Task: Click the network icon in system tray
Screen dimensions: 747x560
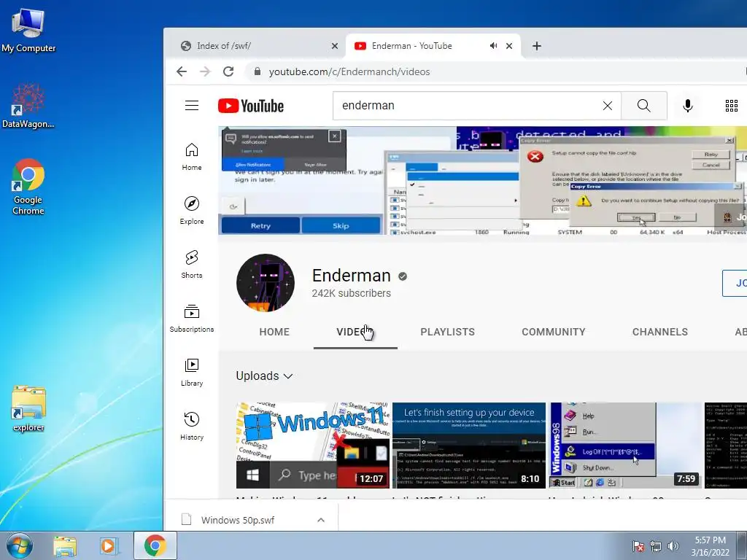Action: pos(656,546)
